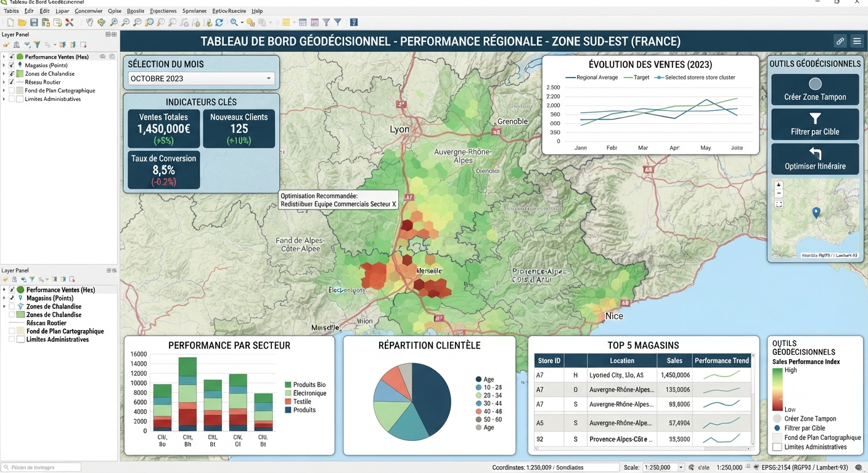Open the Opise menu
Screen dimensions: 868x473
click(x=115, y=11)
